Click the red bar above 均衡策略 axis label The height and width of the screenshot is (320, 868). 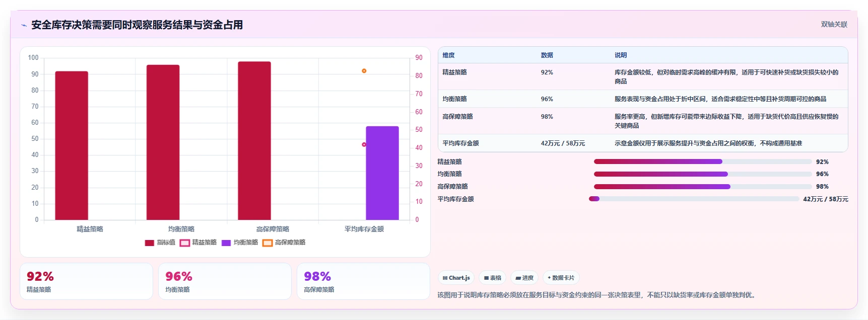[x=163, y=142]
